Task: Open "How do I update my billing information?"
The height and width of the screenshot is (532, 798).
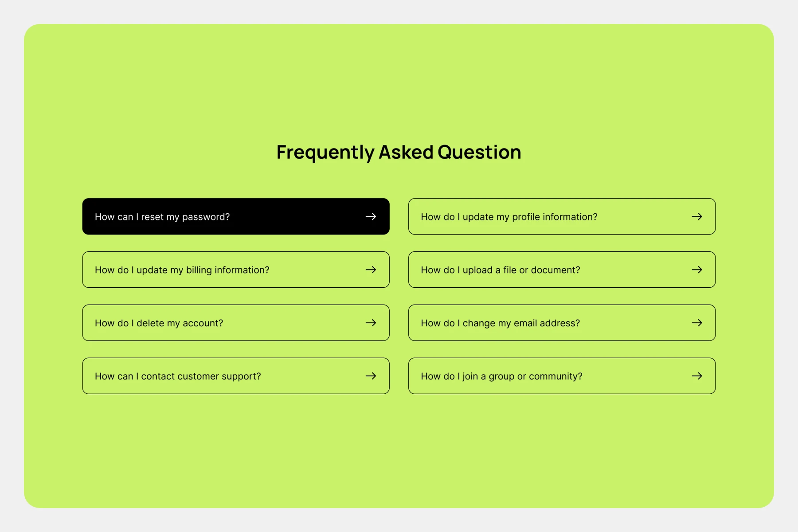Action: point(182,270)
